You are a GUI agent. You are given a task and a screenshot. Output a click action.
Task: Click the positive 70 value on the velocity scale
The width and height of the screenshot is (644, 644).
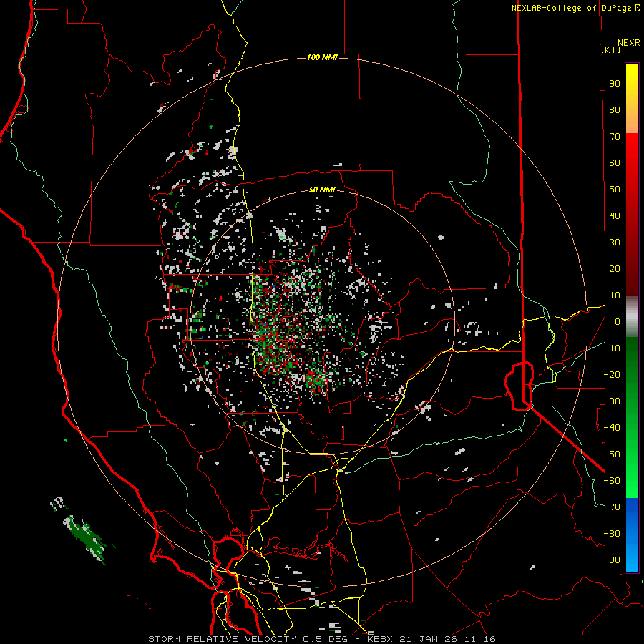(615, 137)
